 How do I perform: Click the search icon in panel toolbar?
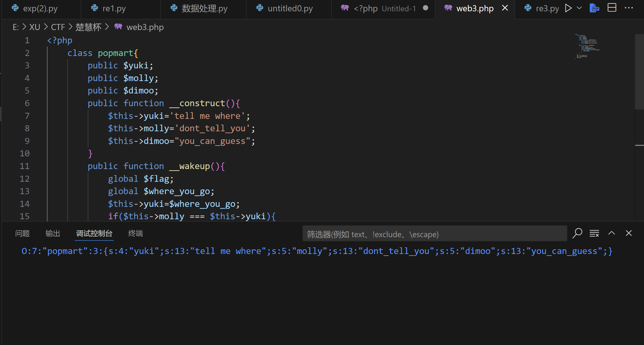[577, 233]
